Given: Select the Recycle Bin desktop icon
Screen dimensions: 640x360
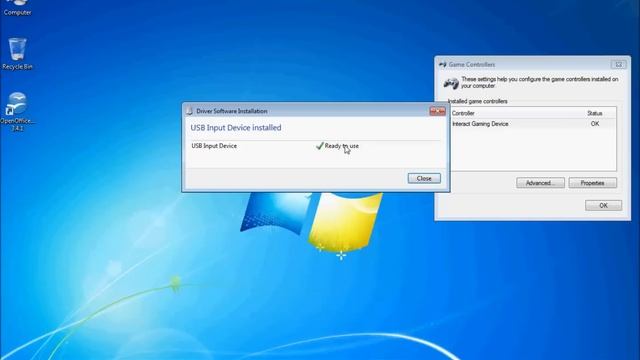Looking at the screenshot, I should (17, 53).
